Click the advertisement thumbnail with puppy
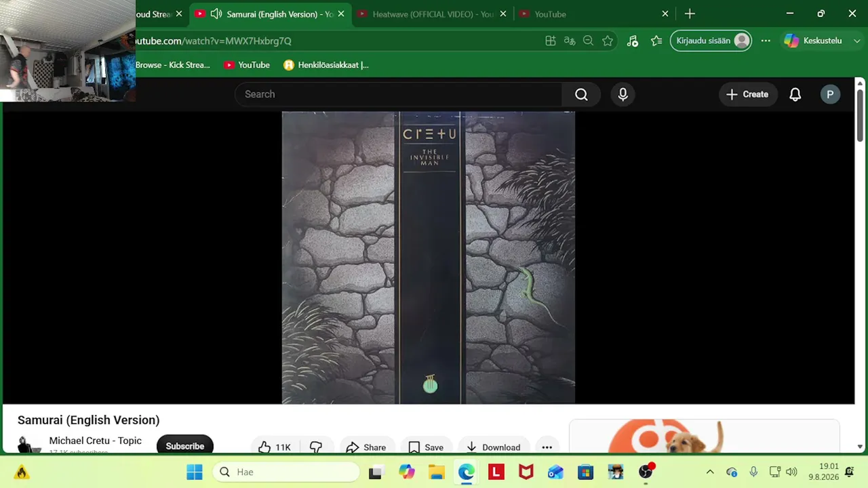The width and height of the screenshot is (868, 488). coord(704,436)
